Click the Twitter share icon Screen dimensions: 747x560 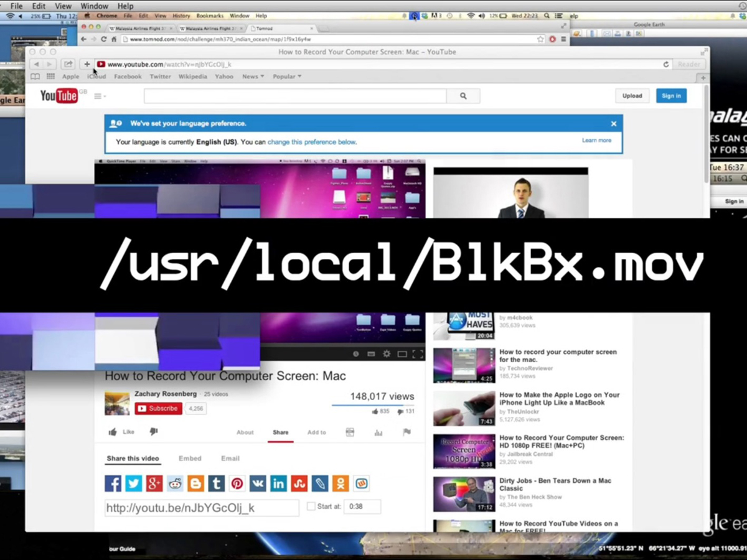134,483
